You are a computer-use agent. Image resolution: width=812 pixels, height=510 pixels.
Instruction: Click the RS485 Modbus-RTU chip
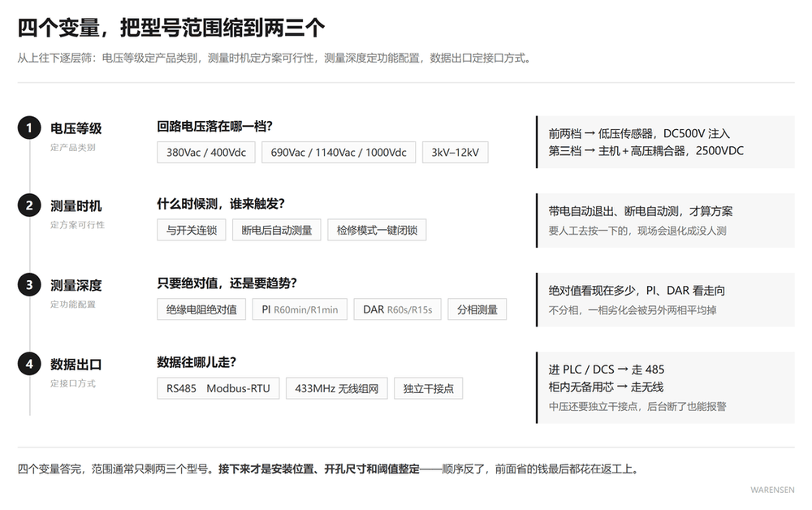(218, 388)
